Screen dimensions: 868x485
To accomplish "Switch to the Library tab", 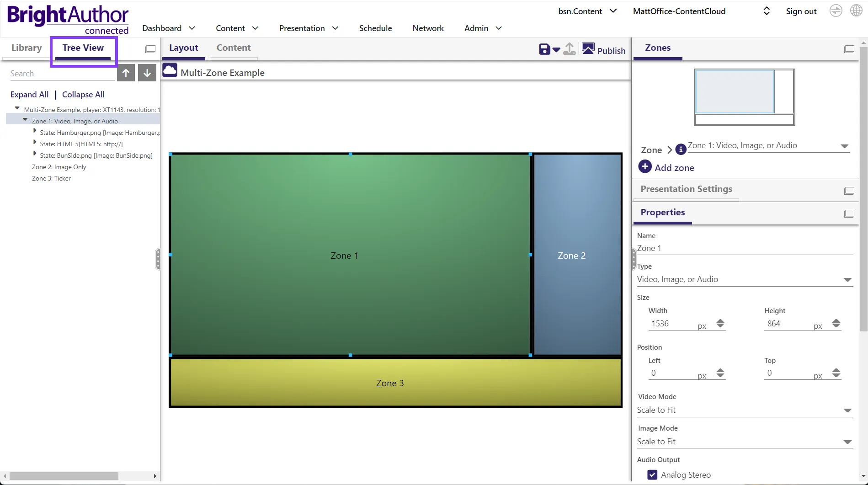I will (x=27, y=48).
